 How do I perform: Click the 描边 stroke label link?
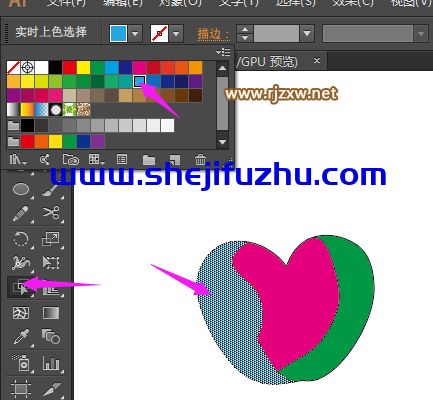point(213,34)
